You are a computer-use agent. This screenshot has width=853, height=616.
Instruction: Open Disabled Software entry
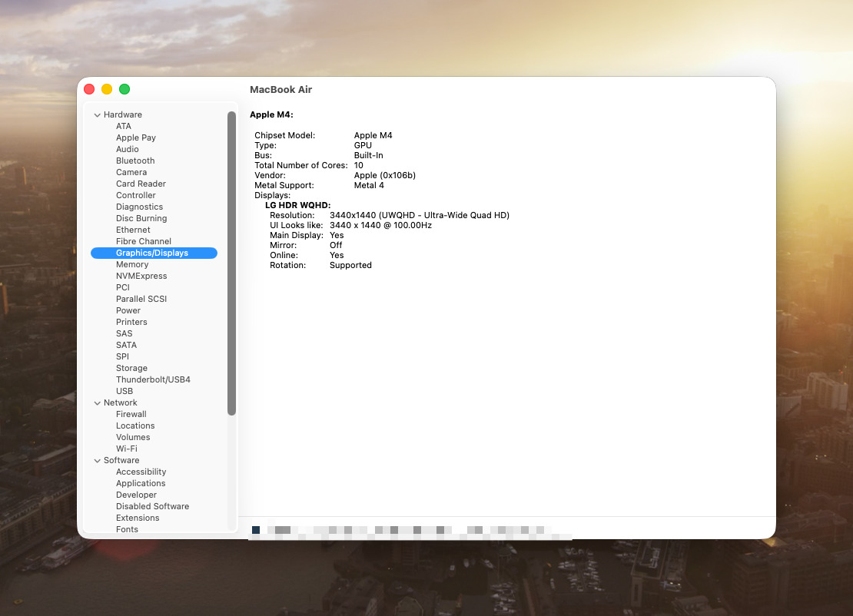click(153, 506)
